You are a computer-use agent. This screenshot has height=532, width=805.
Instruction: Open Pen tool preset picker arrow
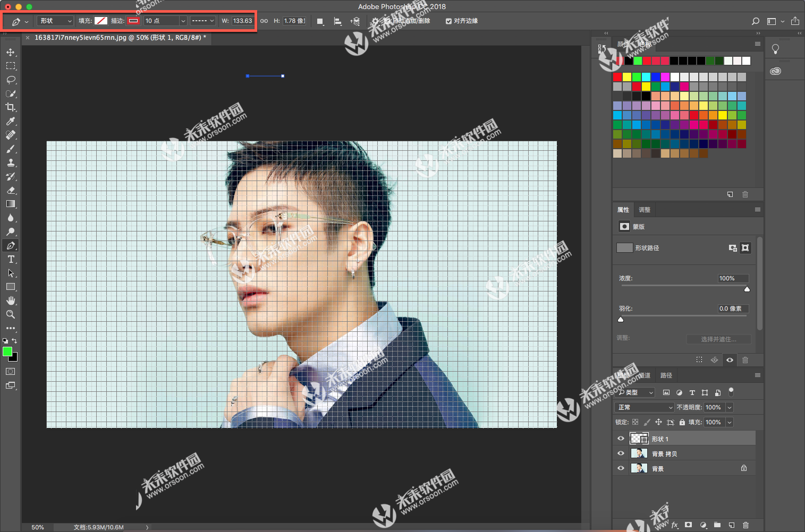point(27,22)
